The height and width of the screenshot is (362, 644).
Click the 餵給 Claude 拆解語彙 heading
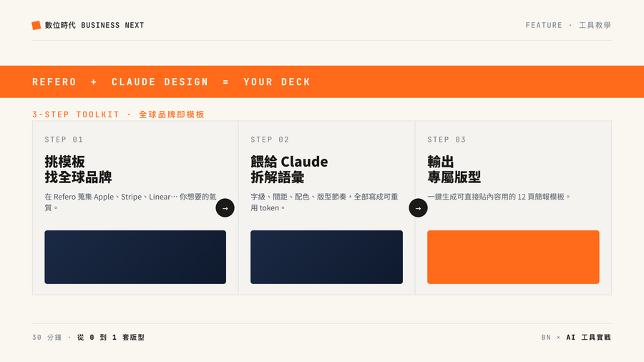pyautogui.click(x=289, y=169)
